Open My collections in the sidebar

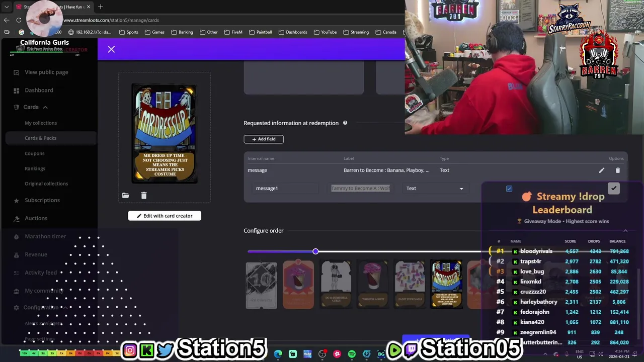point(41,123)
